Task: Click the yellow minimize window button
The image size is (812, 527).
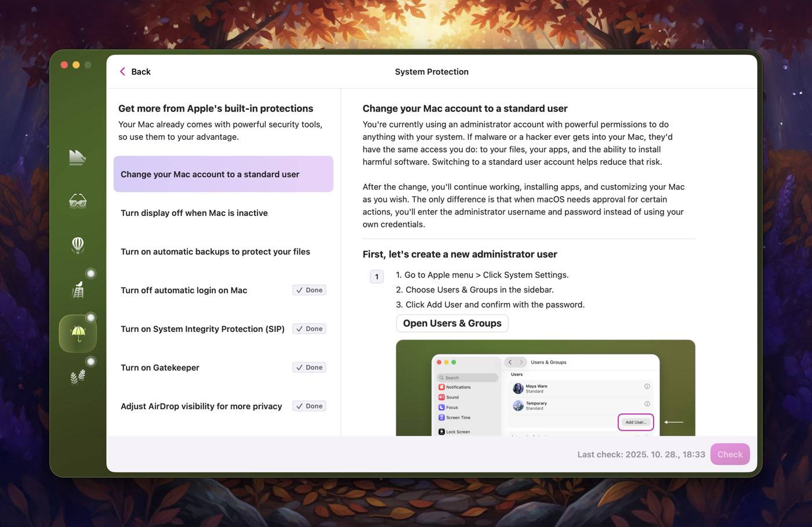Action: 76,65
